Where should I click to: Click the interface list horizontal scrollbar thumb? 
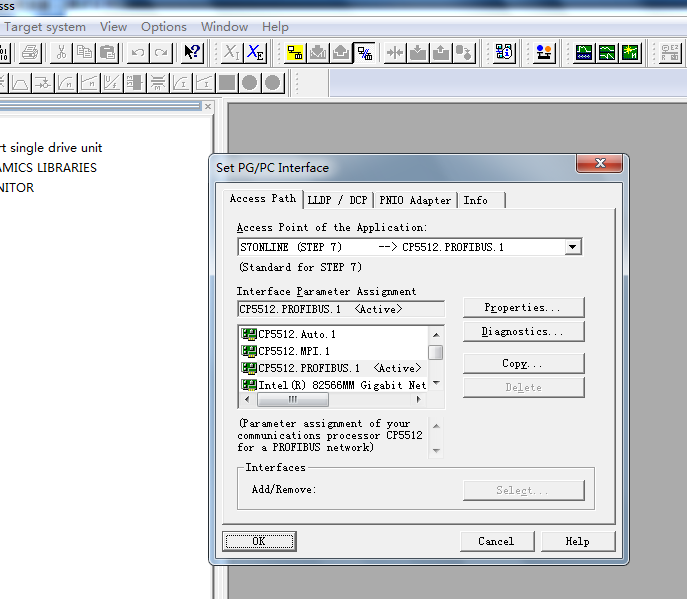[293, 399]
